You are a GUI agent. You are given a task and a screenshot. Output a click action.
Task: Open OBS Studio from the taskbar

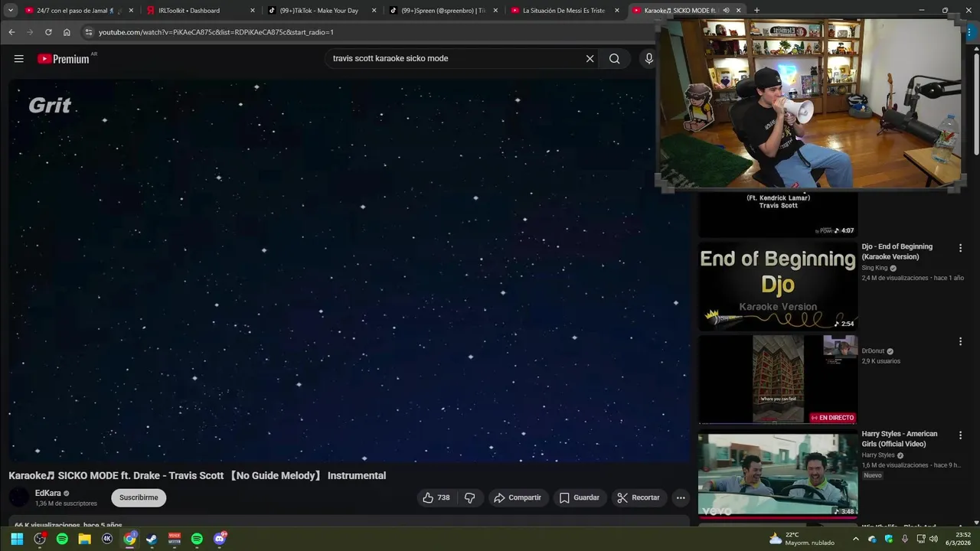click(x=40, y=539)
